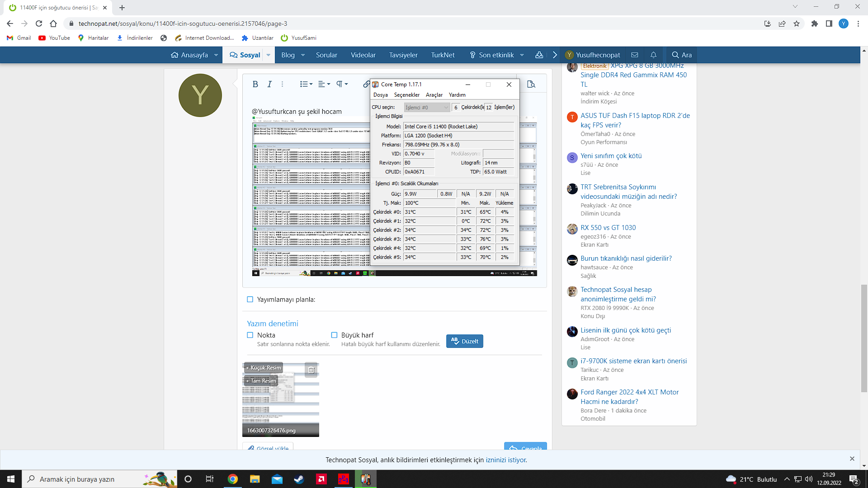Reload the page in the browser
Viewport: 868px width, 488px height.
click(39, 23)
